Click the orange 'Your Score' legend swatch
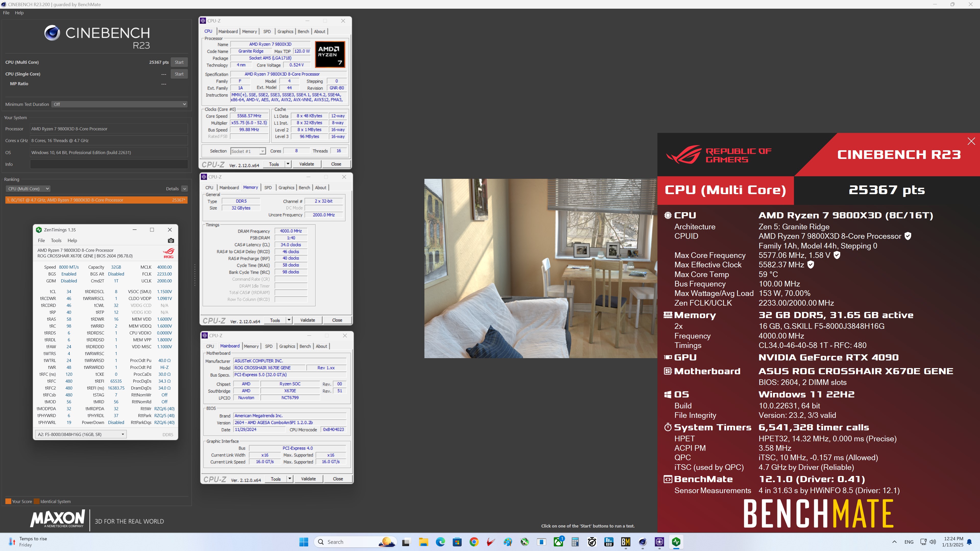The width and height of the screenshot is (980, 551). point(8,501)
